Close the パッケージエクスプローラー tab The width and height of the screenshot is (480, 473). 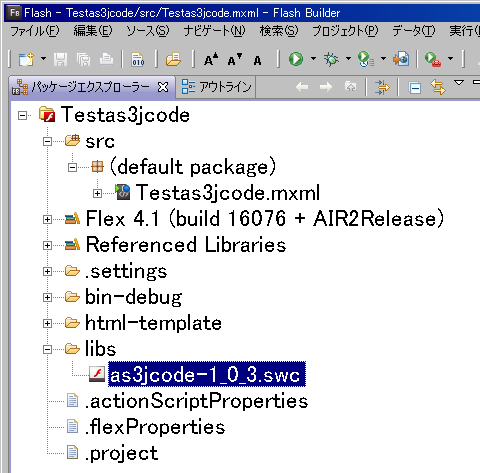(x=163, y=87)
